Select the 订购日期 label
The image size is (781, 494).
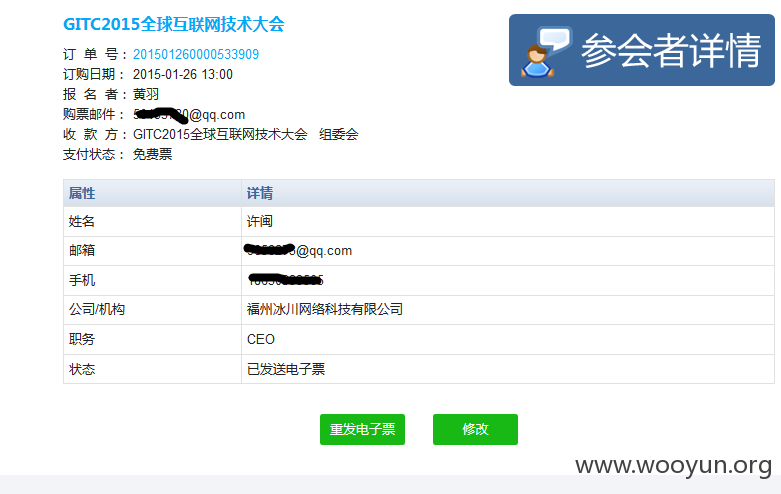(93, 74)
